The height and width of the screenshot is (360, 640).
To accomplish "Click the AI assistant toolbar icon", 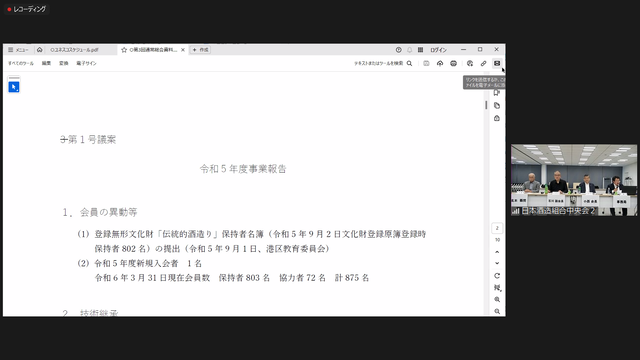I will click(x=470, y=63).
